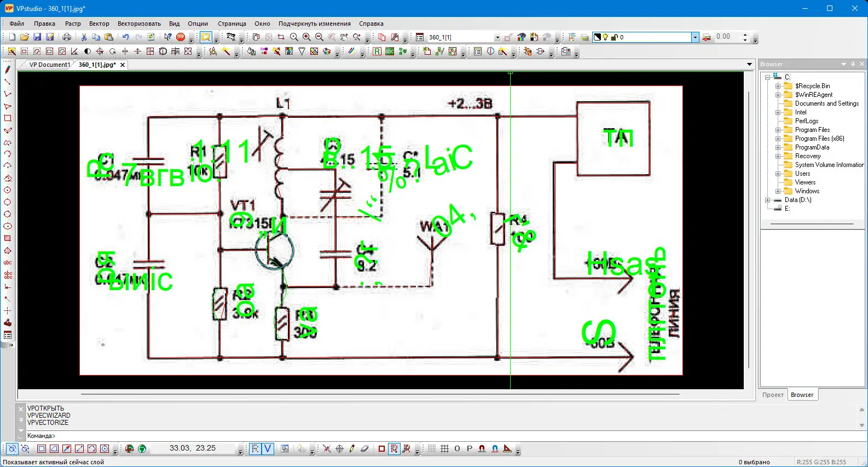
Task: Click the layers stack icon
Action: pos(585,37)
